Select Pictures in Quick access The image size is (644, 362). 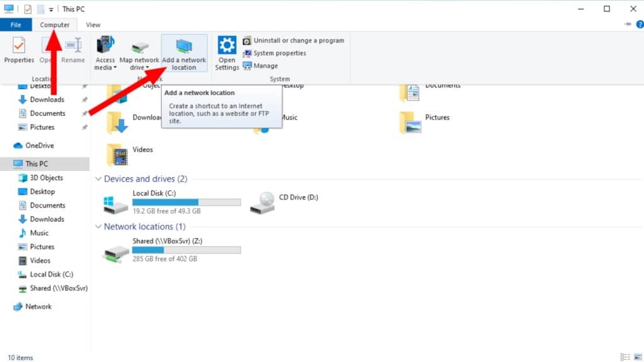[x=42, y=127]
